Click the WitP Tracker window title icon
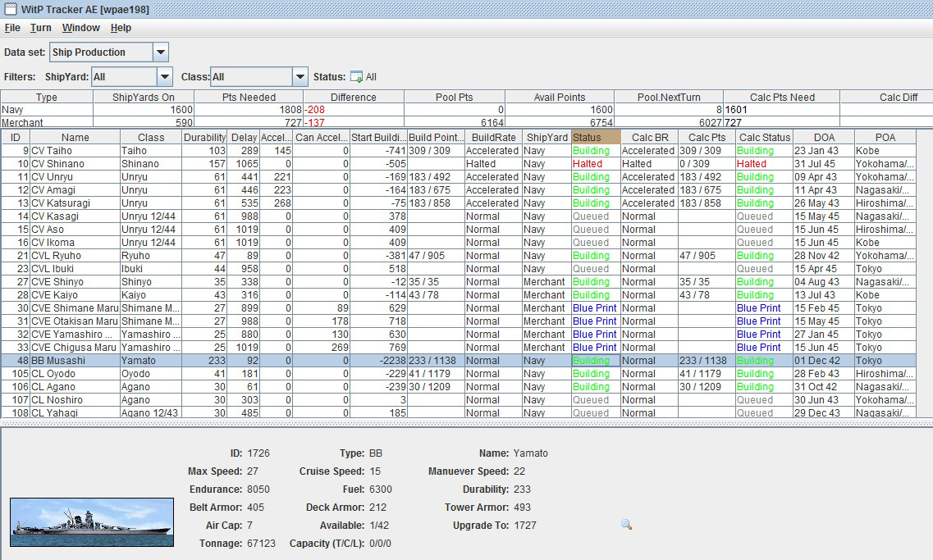The height and width of the screenshot is (560, 933). coord(10,9)
